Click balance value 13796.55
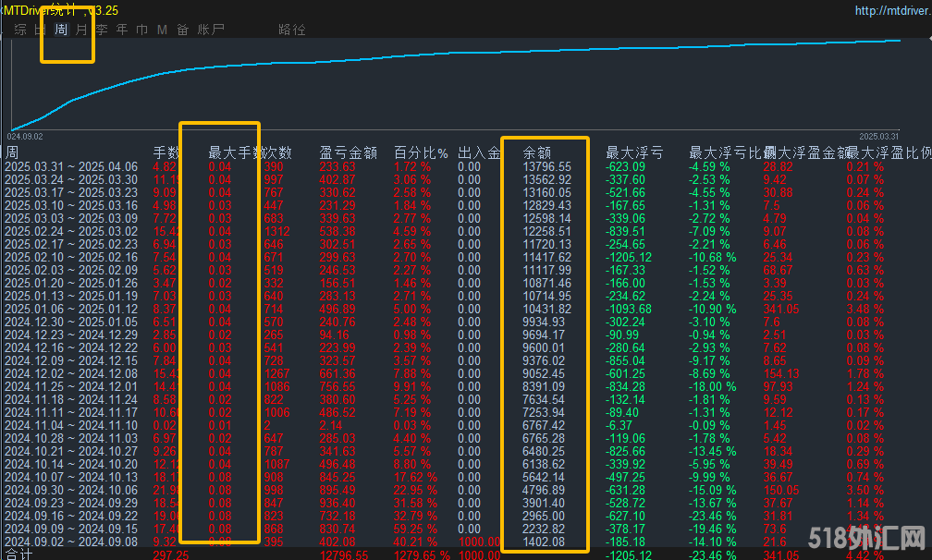Image resolution: width=932 pixels, height=560 pixels. pyautogui.click(x=546, y=167)
